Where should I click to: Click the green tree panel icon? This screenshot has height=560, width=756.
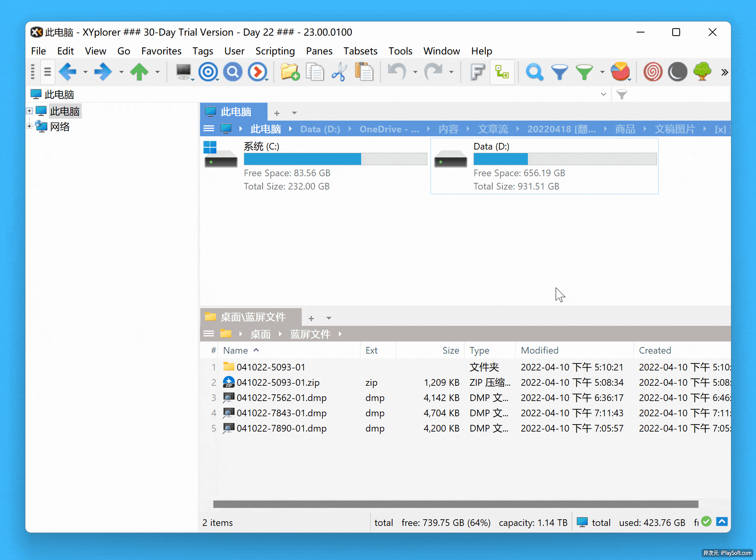tap(702, 72)
